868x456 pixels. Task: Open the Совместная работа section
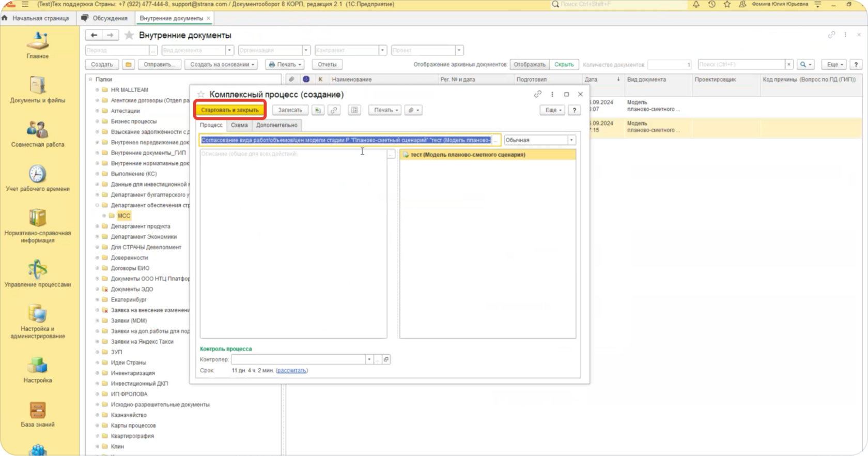38,134
